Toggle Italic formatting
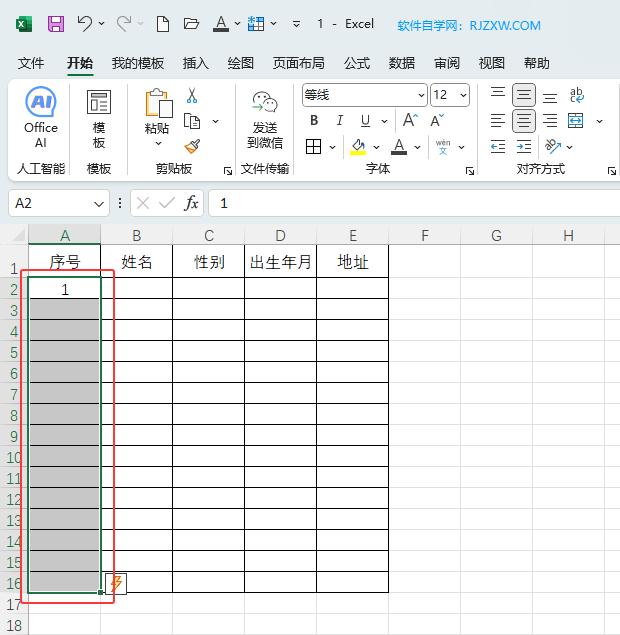620x635 pixels. tap(339, 121)
